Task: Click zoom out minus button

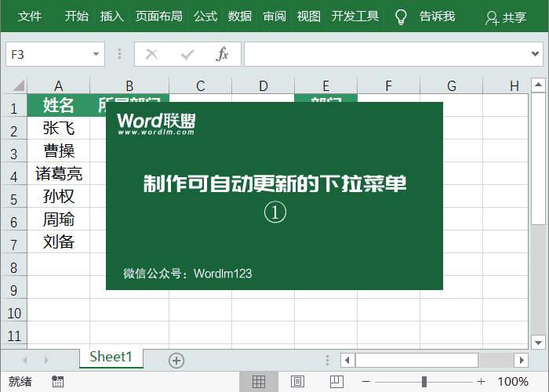Action: coord(366,382)
